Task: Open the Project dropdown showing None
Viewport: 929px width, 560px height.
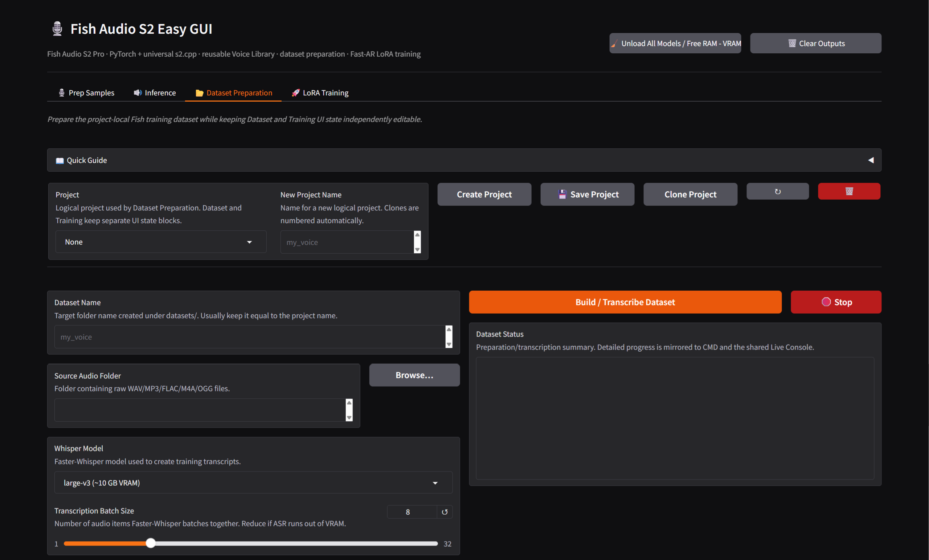Action: [161, 242]
